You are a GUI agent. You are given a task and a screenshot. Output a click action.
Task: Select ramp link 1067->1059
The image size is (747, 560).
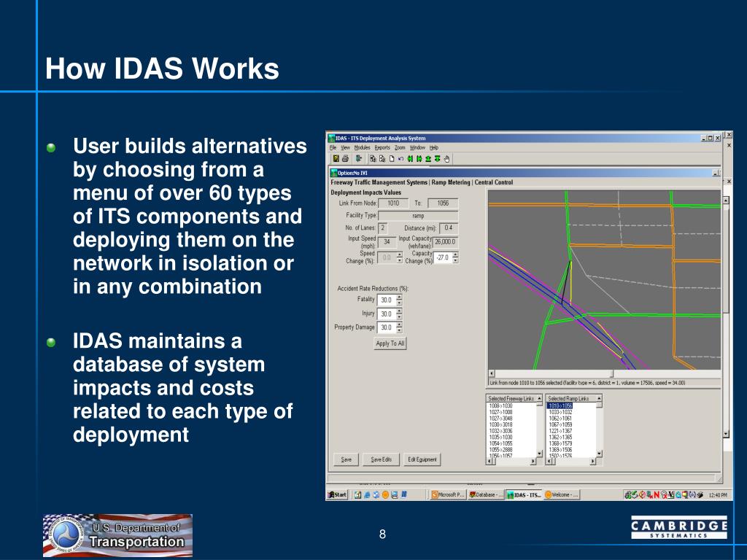point(560,425)
